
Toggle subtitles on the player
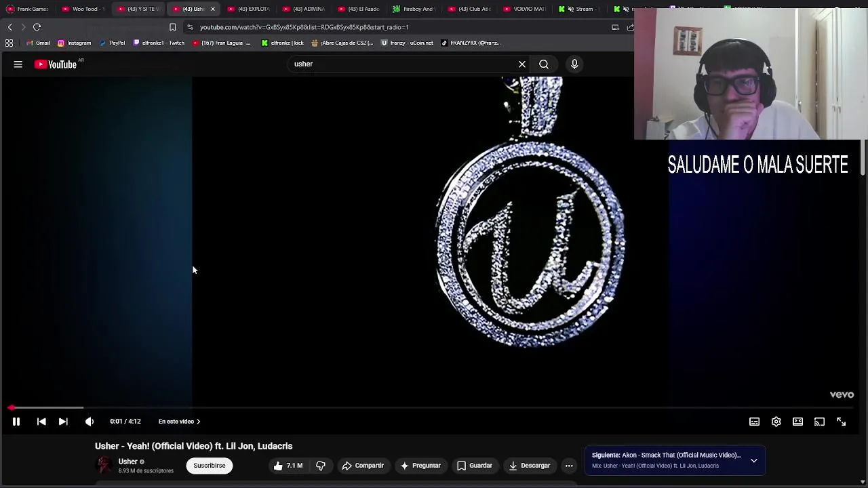(x=754, y=422)
